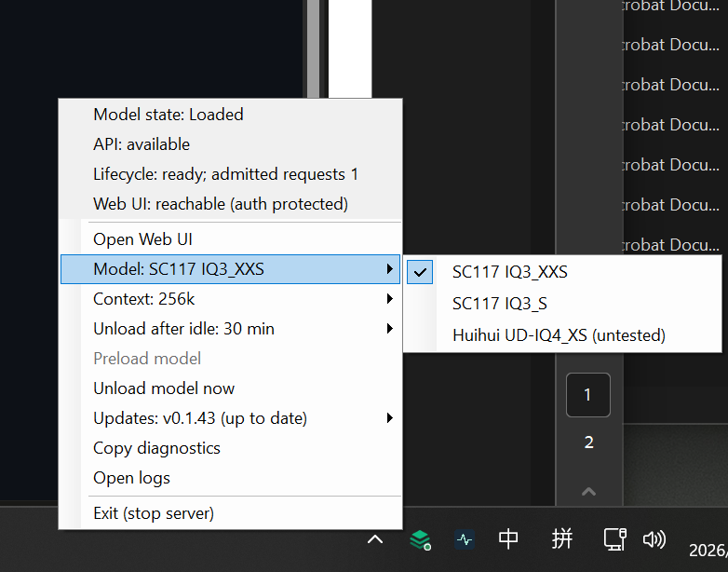The width and height of the screenshot is (728, 572).
Task: Click the taskbar clock showing 2026
Action: click(708, 551)
